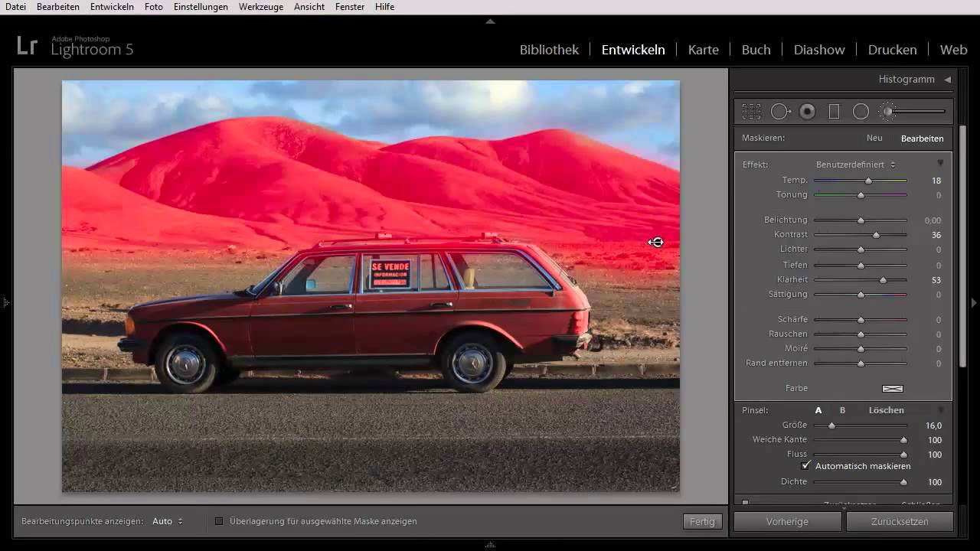Switch to the Buch module
This screenshot has height=551, width=980.
click(756, 50)
